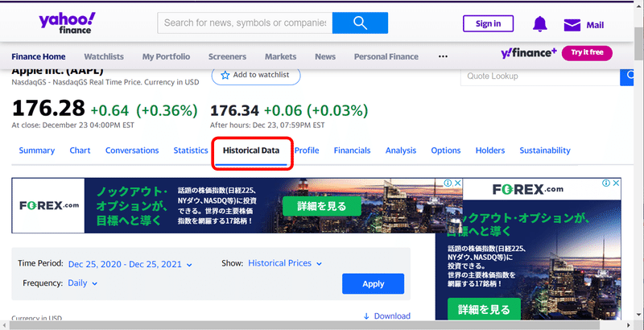Open Screeners menu item
Screen dimensions: 644x330
tap(227, 56)
